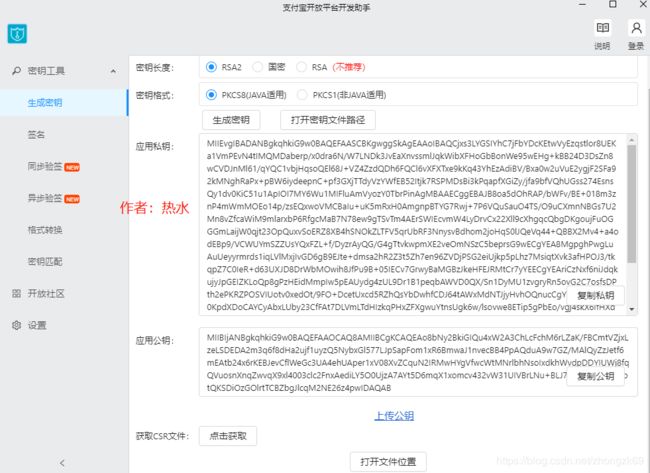
Task: Click the 获取CSR文件 label
Action: click(x=162, y=436)
